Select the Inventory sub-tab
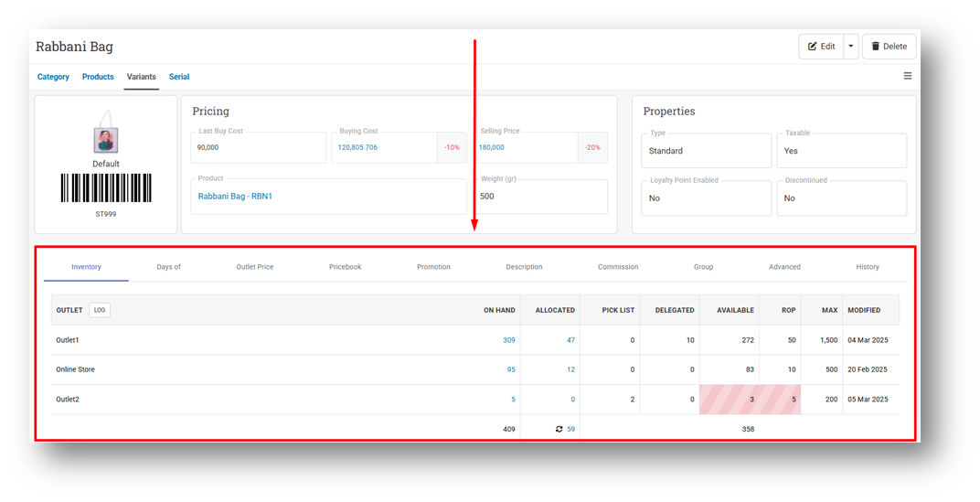 86,267
